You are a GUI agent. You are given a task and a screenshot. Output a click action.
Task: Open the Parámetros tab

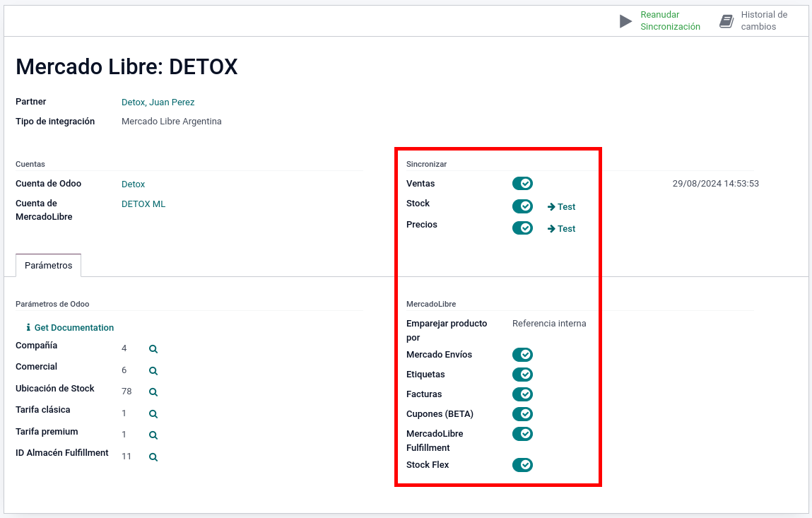(49, 265)
